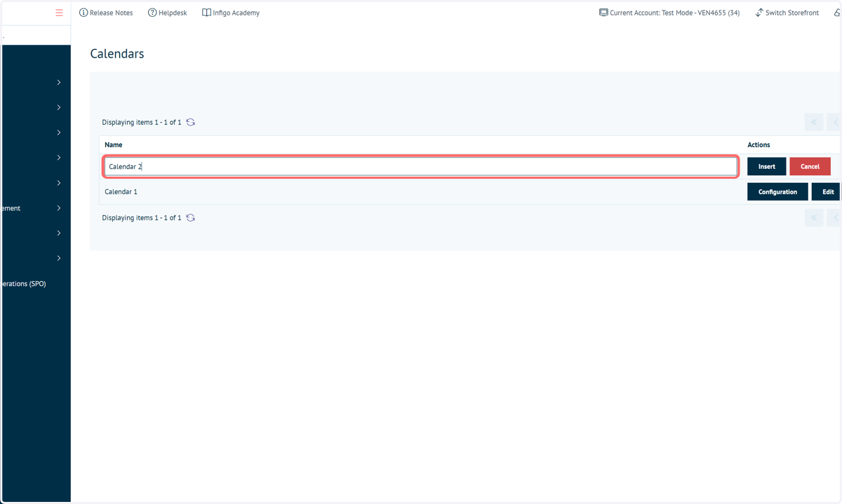Refresh the list using the icon below the table
The height and width of the screenshot is (504, 842).
coord(190,218)
